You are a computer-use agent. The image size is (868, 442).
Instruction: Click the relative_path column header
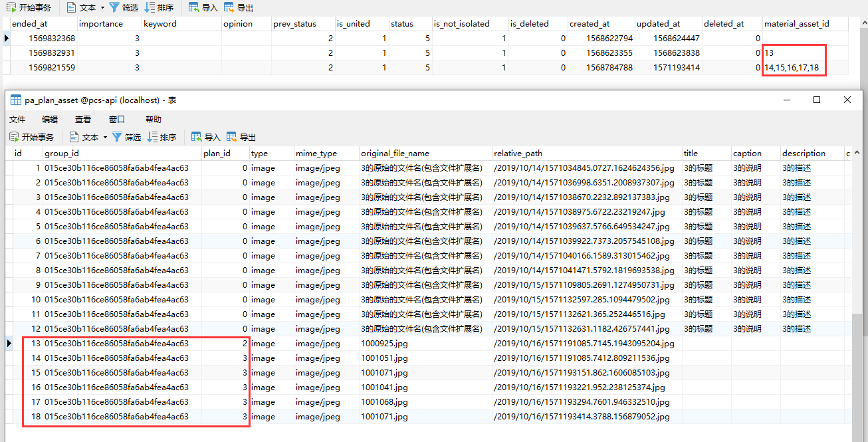[x=518, y=154]
